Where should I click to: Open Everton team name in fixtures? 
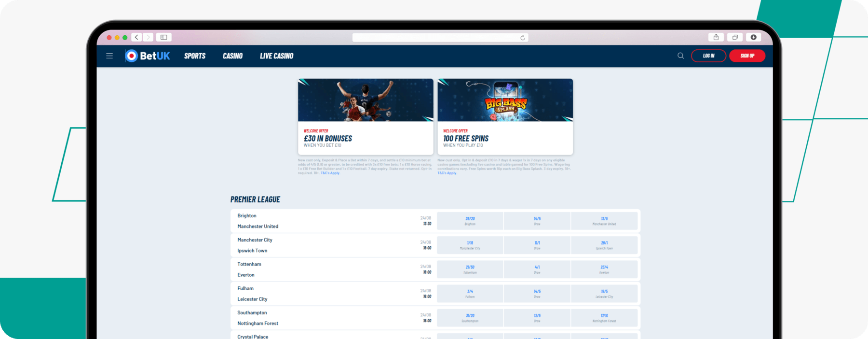246,275
